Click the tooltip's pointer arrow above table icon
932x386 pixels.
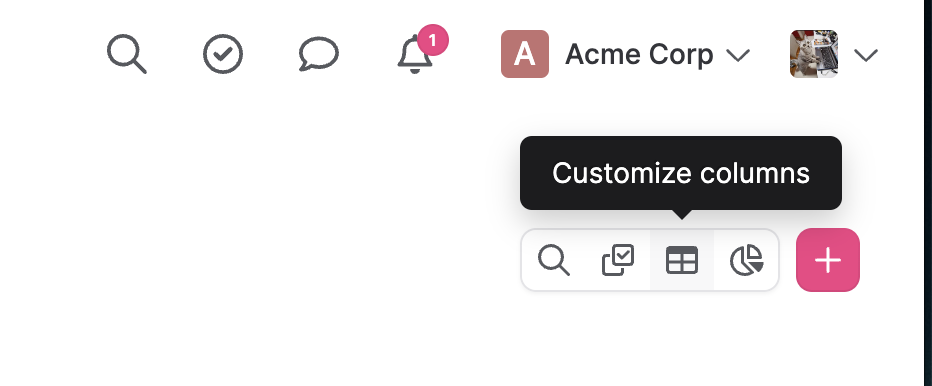[682, 214]
